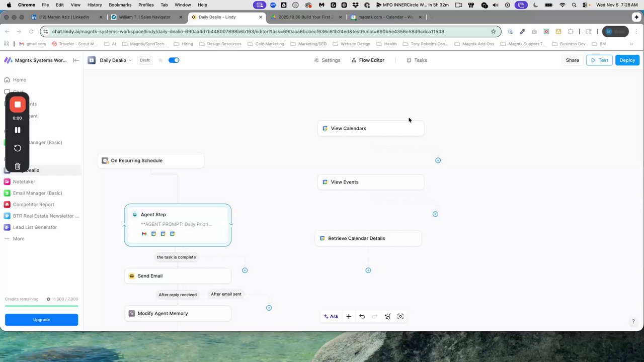Open the Ask AI assistant
Image resolution: width=644 pixels, height=362 pixels.
[331, 317]
